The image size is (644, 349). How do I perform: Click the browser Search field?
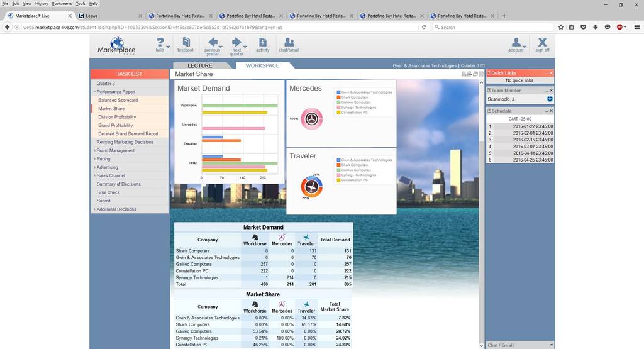pos(493,27)
